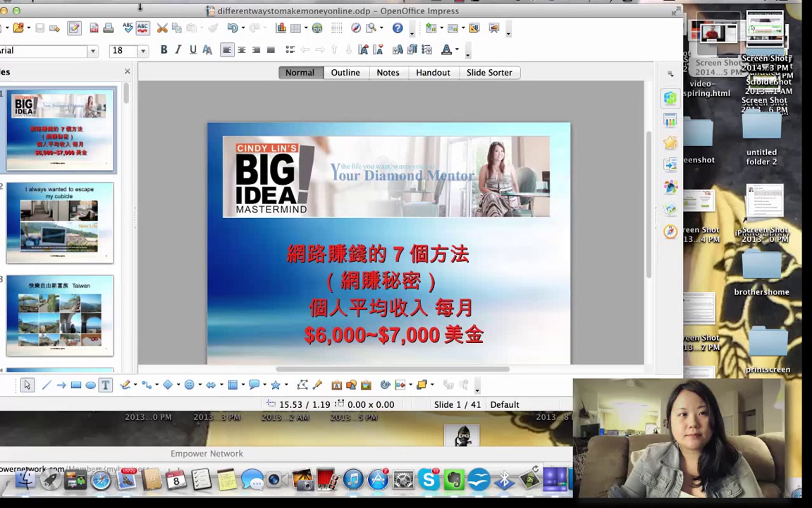This screenshot has height=508, width=812.
Task: Click the Cut scissors icon
Action: pos(162,28)
